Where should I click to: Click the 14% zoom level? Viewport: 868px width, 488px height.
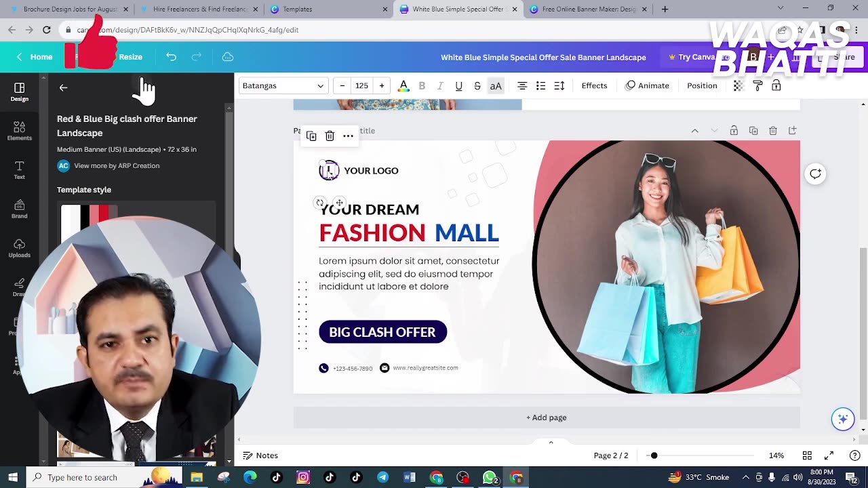[776, 455]
